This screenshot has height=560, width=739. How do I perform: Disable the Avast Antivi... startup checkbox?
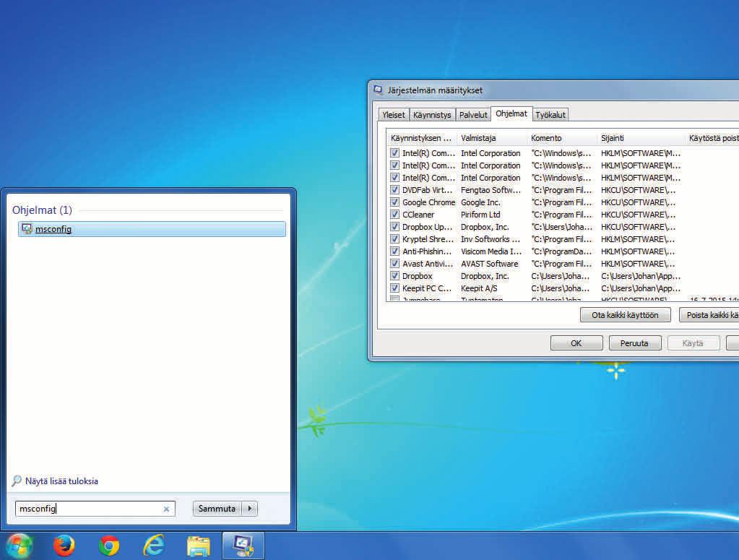(394, 264)
